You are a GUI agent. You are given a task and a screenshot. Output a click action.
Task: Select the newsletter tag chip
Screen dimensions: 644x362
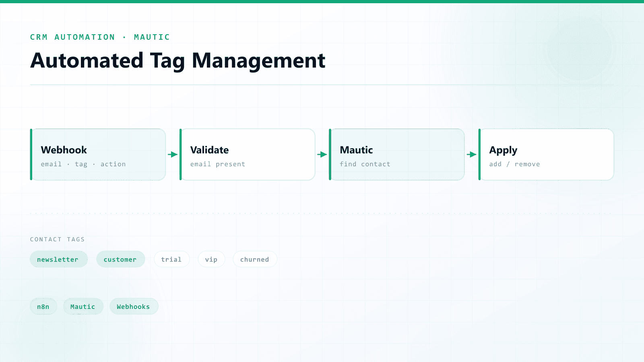tap(59, 259)
